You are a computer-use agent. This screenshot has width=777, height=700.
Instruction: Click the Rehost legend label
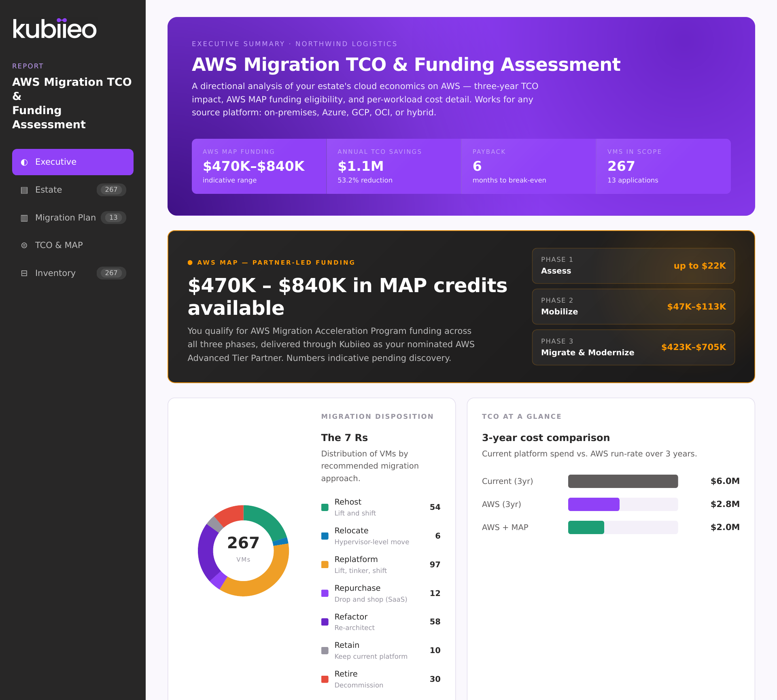[348, 502]
